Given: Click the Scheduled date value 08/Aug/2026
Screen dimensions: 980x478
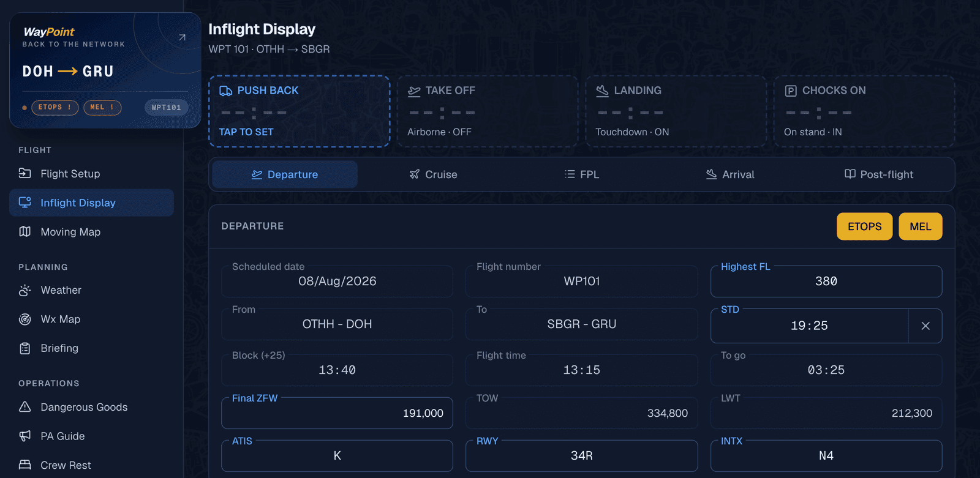Looking at the screenshot, I should point(337,282).
